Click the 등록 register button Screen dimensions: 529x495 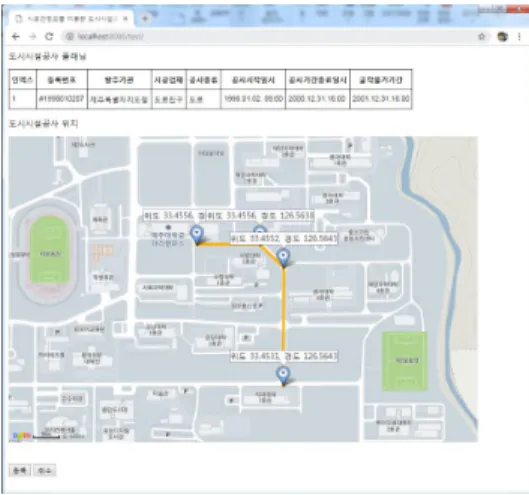click(x=20, y=470)
